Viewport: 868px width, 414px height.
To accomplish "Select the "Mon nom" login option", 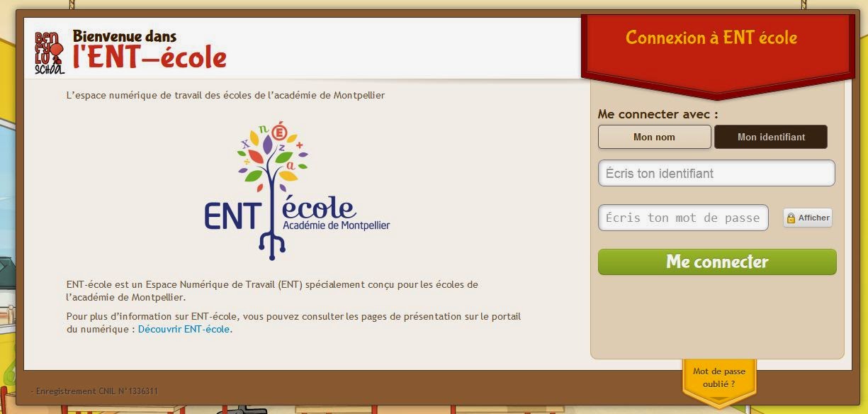I will 654,137.
